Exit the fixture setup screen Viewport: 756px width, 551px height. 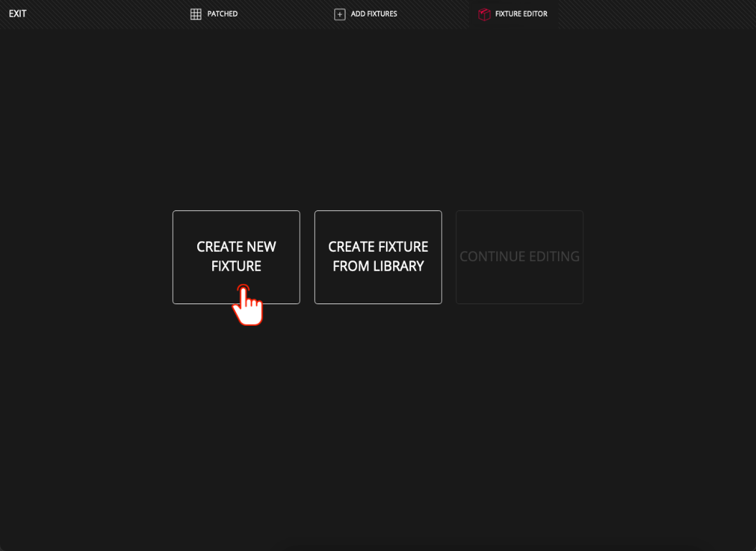(17, 14)
